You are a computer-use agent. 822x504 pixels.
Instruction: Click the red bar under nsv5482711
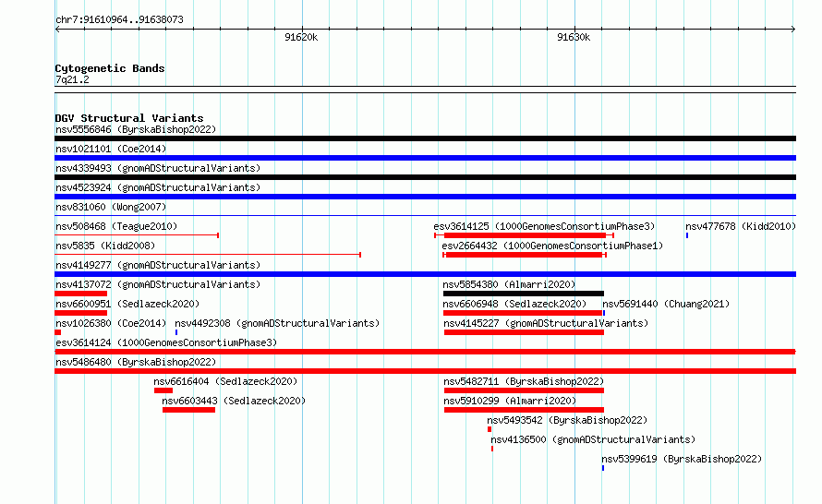pos(525,390)
